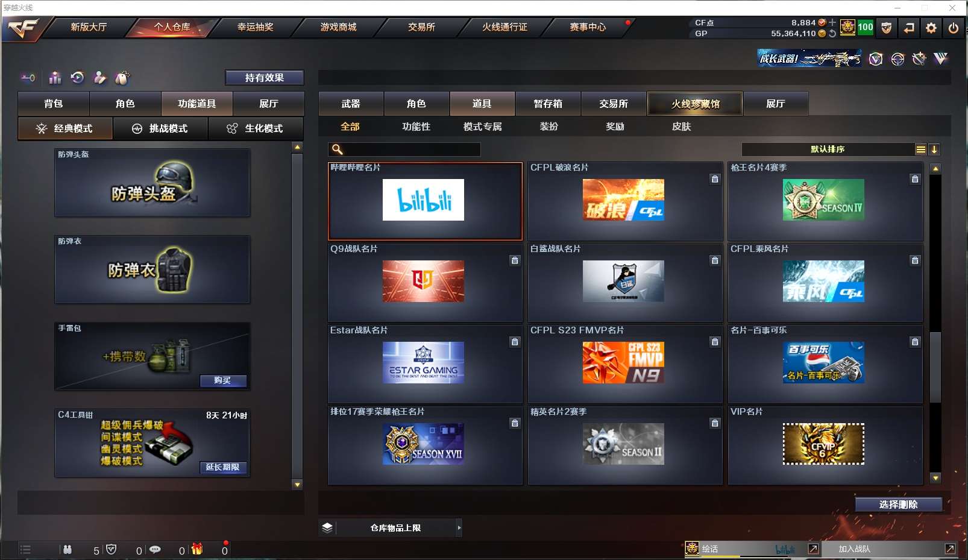Open the rank badge emblem icon
The width and height of the screenshot is (968, 560).
tap(847, 27)
